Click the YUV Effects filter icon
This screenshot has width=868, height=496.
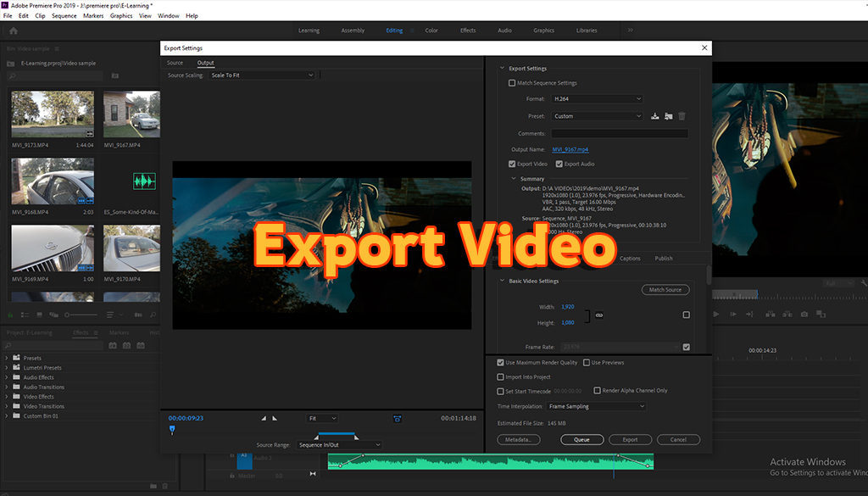[x=141, y=345]
